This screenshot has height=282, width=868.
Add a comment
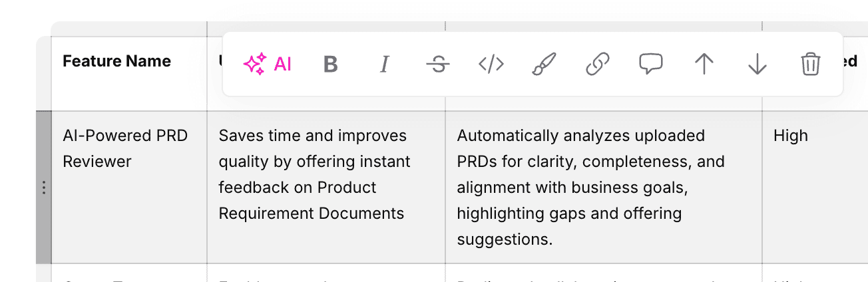pos(650,65)
